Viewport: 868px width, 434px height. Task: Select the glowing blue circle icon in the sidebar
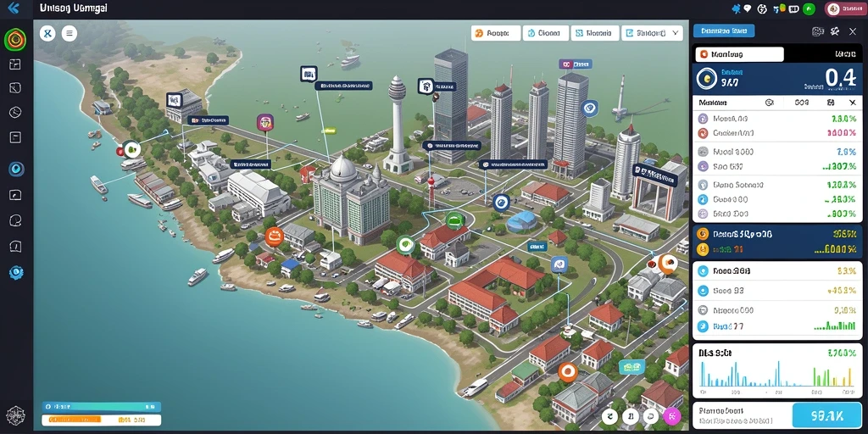(x=16, y=169)
